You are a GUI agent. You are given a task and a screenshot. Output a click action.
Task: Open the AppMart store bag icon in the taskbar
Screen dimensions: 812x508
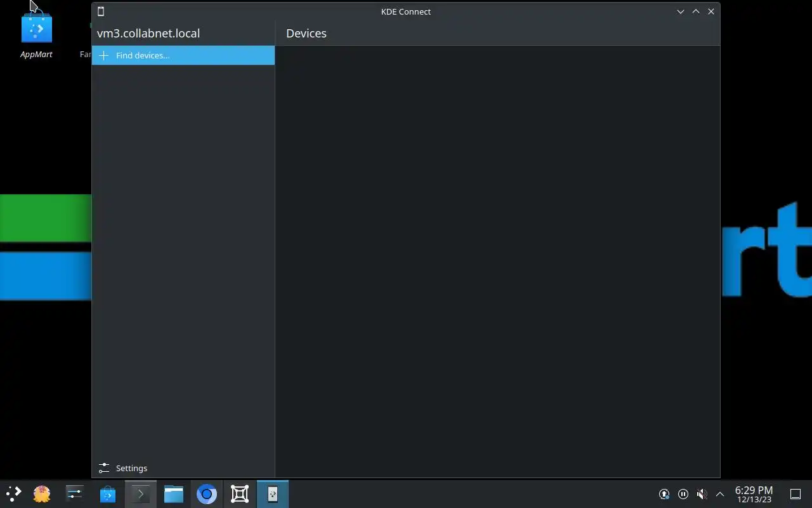(108, 493)
